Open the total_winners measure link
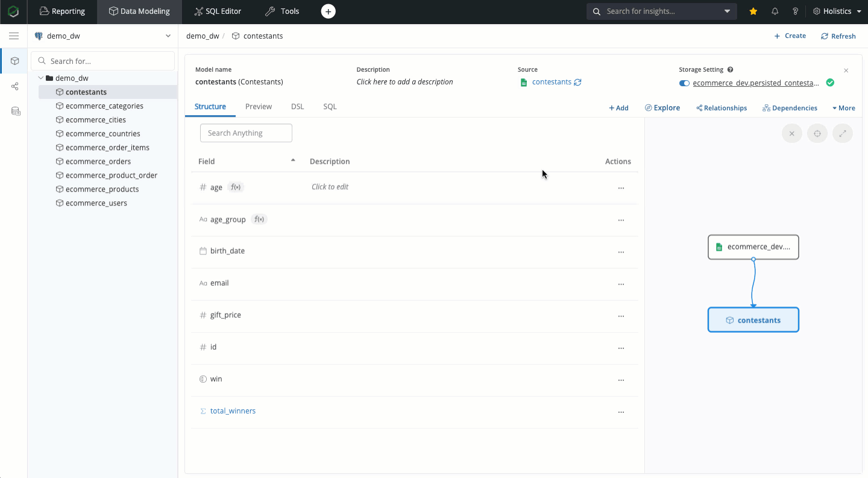The image size is (868, 478). (x=233, y=411)
